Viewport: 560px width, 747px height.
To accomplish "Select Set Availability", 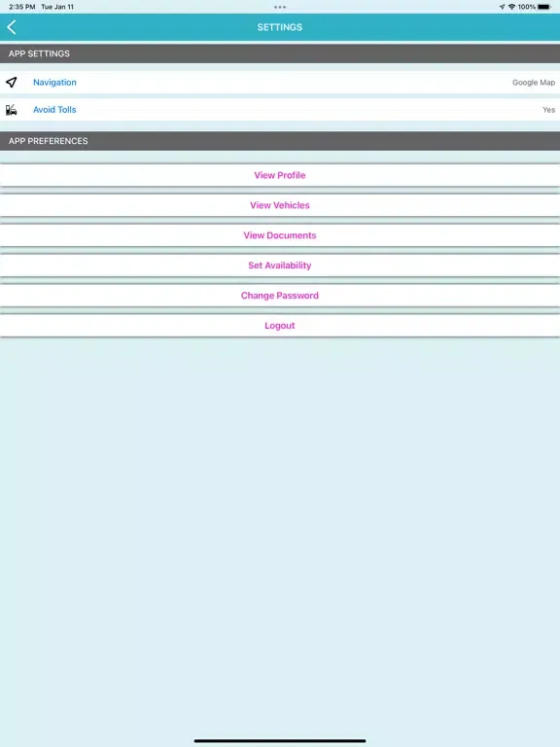I will click(280, 266).
